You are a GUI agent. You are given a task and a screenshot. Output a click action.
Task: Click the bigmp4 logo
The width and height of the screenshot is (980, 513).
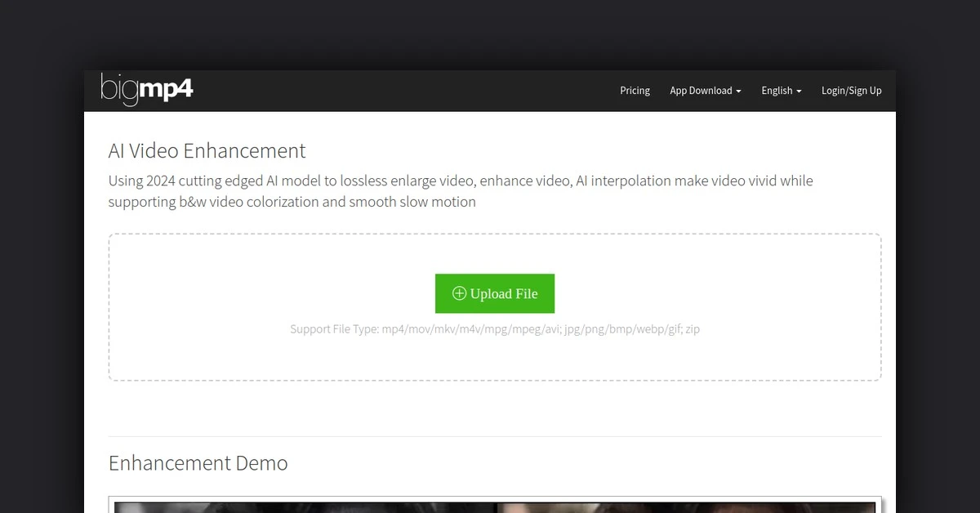point(147,89)
